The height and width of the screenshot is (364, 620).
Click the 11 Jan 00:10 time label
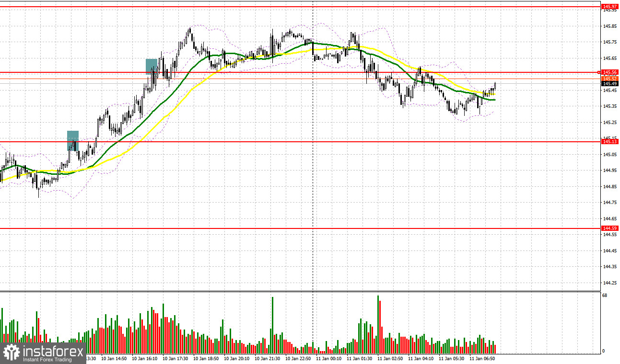[x=329, y=358]
